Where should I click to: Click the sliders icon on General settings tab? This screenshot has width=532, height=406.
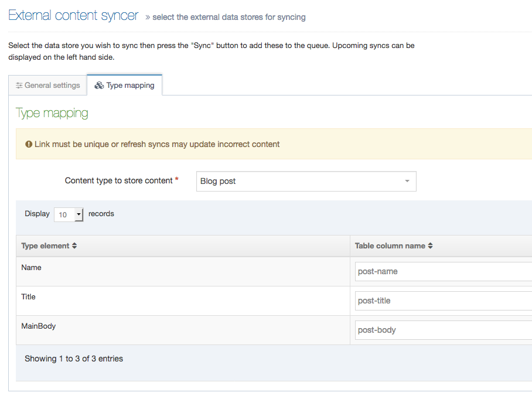point(19,86)
